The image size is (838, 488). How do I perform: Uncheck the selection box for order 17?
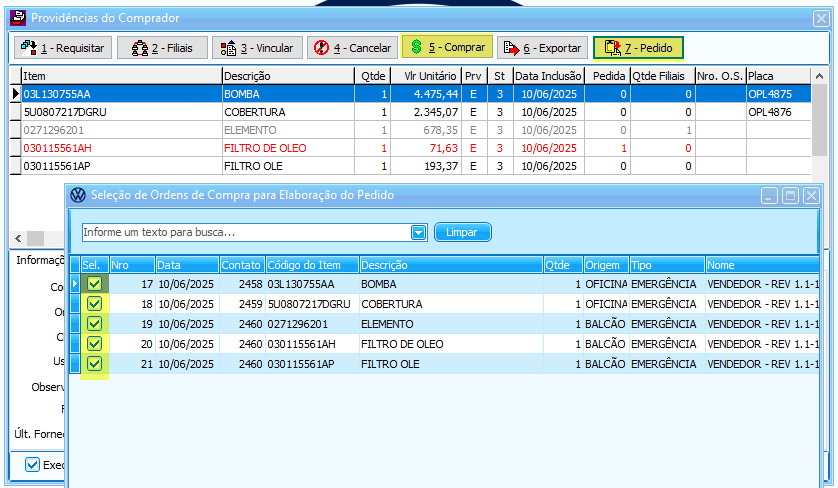pyautogui.click(x=95, y=284)
